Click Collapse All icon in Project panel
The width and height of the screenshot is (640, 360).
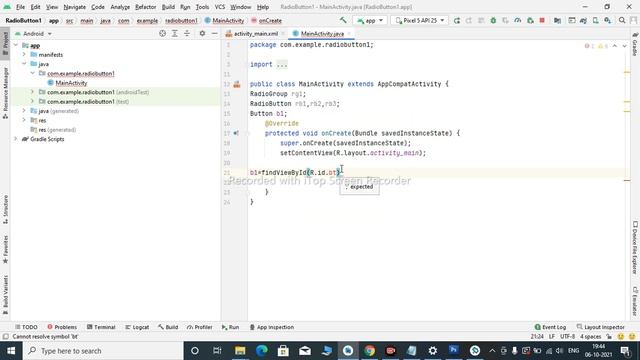coord(187,33)
